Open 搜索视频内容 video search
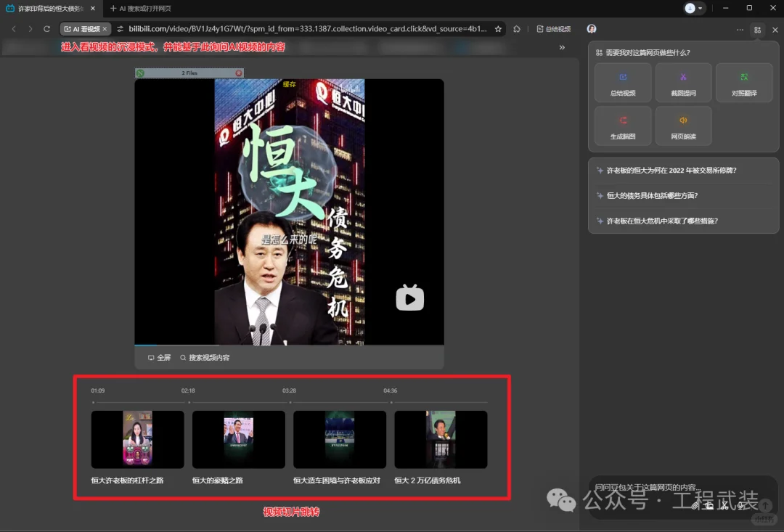The image size is (784, 532). tap(205, 358)
